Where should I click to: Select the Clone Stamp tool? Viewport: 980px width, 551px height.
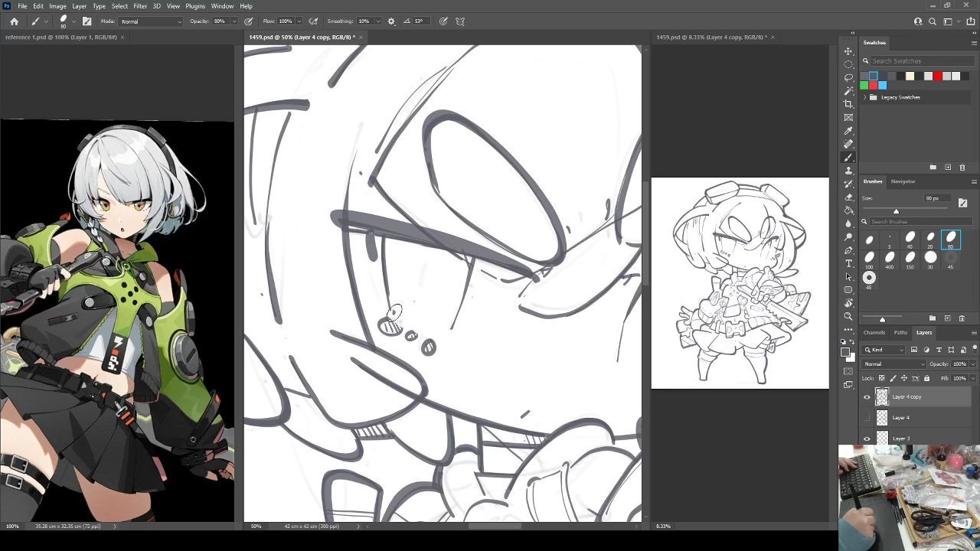click(x=848, y=171)
